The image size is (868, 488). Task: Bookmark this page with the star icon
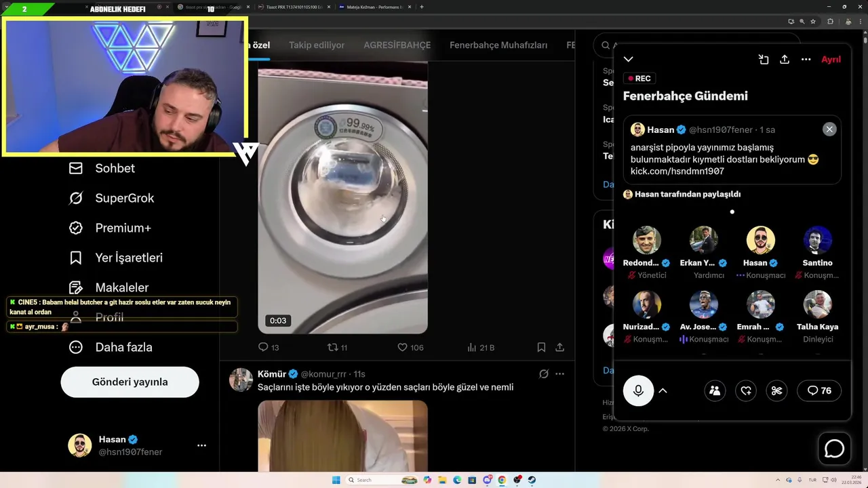pos(813,21)
